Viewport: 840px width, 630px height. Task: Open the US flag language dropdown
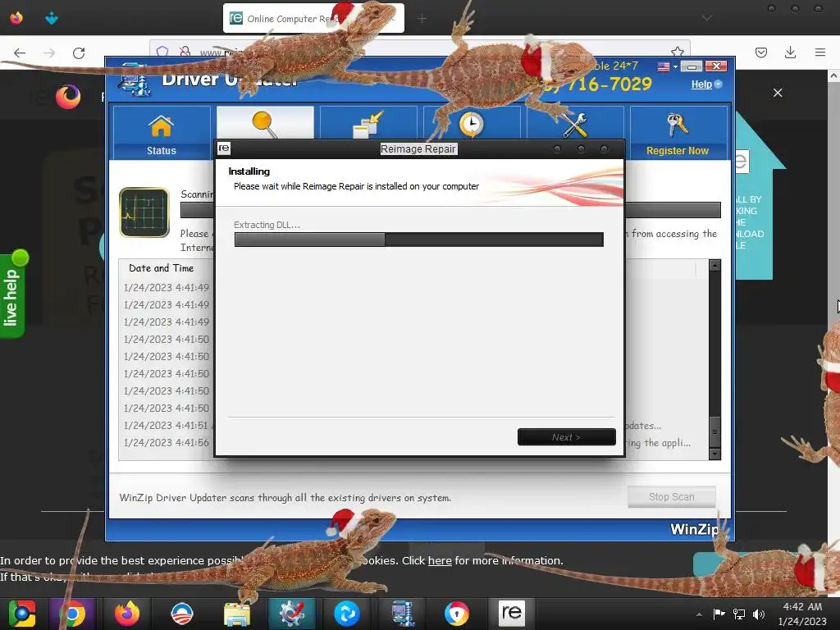668,66
